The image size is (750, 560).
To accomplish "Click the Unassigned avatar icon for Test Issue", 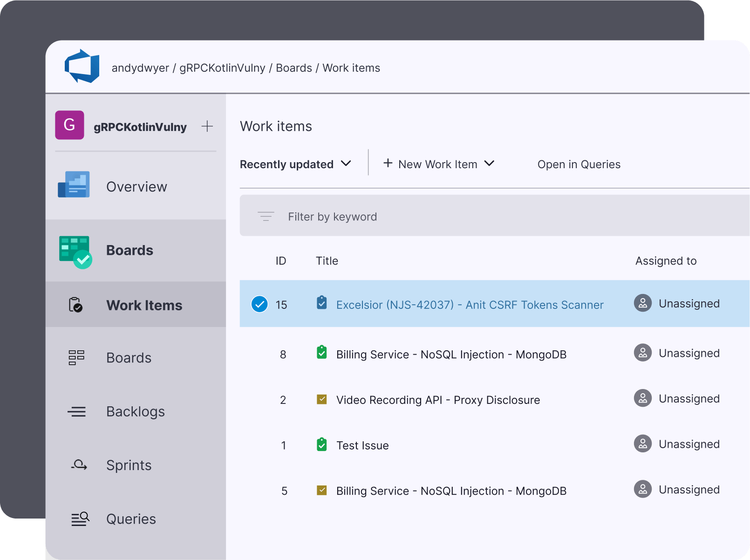I will coord(643,444).
